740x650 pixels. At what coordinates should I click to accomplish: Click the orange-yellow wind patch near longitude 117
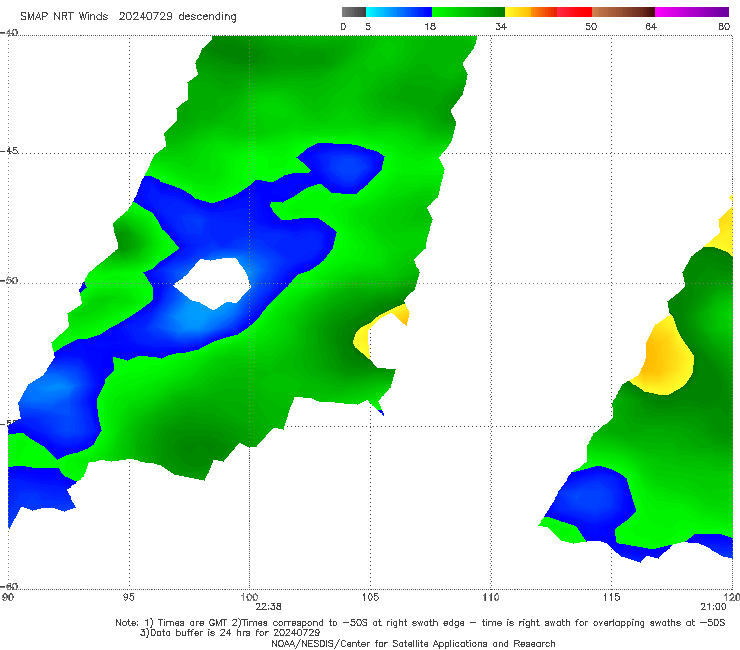click(665, 359)
